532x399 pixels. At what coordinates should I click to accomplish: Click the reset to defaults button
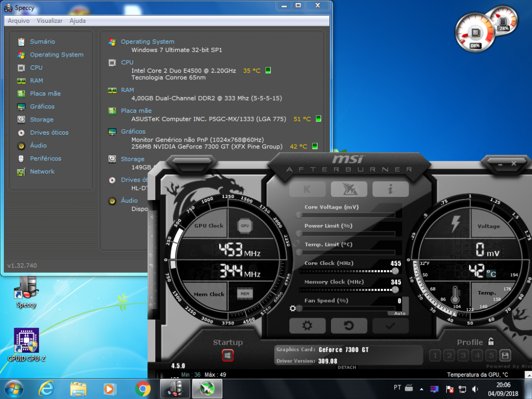click(348, 326)
